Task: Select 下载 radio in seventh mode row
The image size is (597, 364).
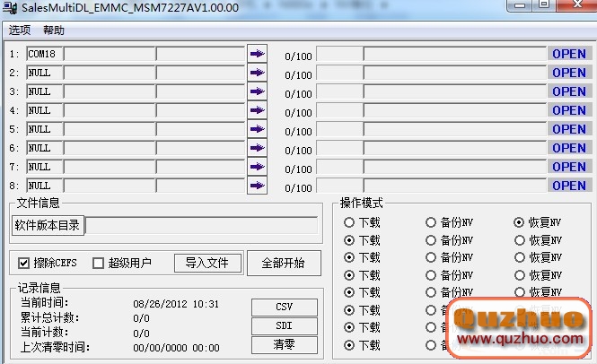Action: tap(349, 327)
